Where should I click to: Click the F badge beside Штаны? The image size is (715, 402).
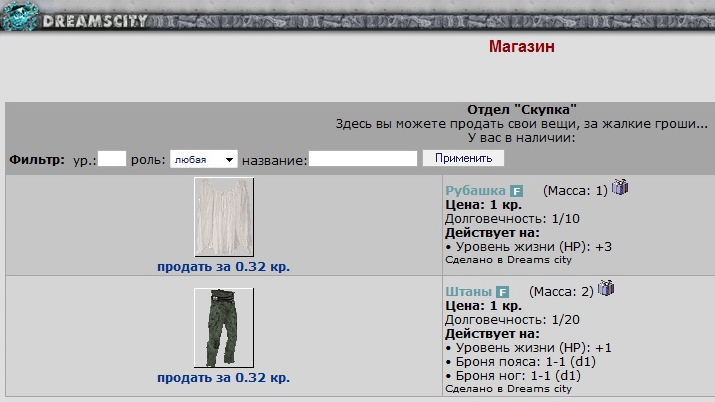pyautogui.click(x=503, y=292)
